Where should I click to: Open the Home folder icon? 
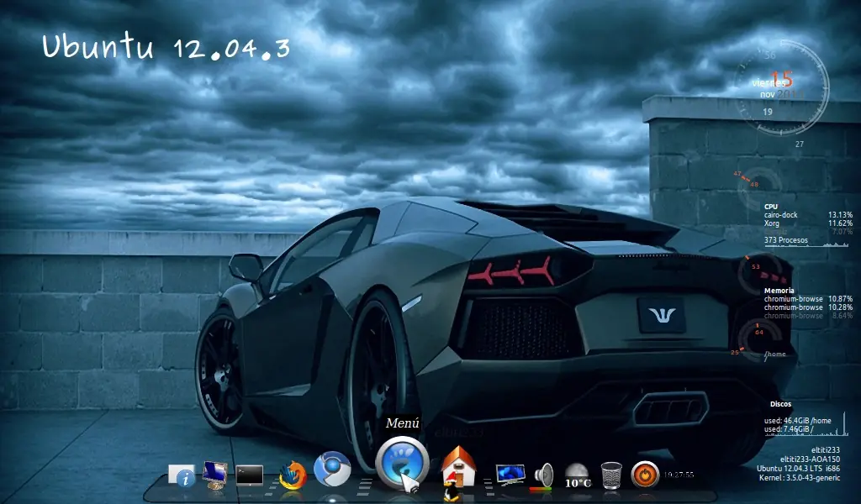[x=458, y=465]
